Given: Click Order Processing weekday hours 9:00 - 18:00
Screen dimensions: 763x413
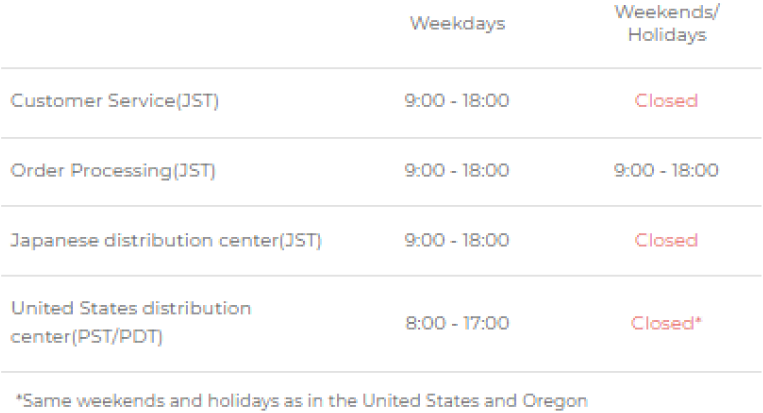Looking at the screenshot, I should pos(457,170).
